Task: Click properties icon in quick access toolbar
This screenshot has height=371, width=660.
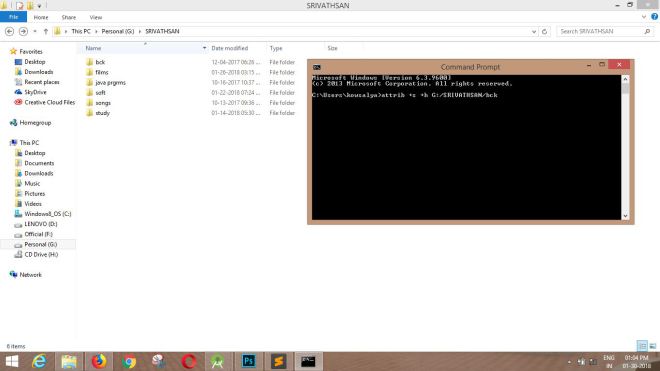Action: click(x=19, y=5)
